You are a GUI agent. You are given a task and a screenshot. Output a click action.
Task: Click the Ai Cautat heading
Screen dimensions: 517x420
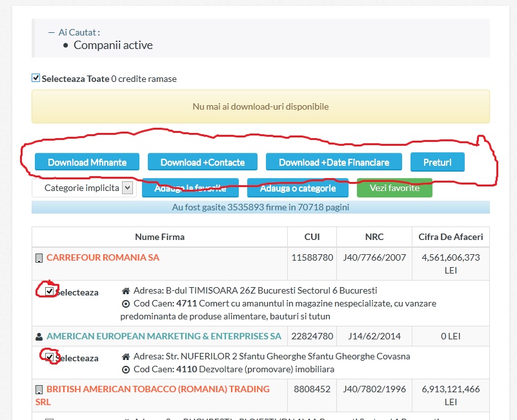[x=79, y=32]
